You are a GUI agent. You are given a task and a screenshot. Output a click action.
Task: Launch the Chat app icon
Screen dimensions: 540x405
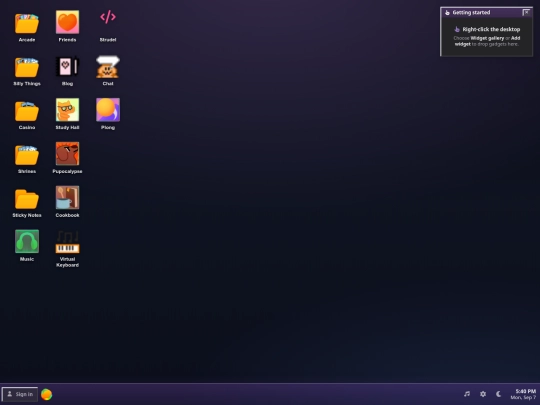point(108,67)
